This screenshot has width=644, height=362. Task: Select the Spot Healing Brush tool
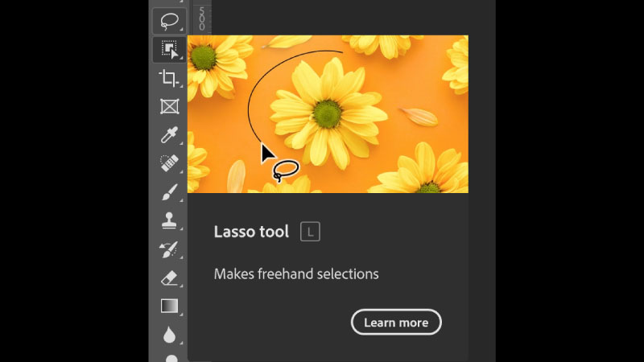coord(169,163)
